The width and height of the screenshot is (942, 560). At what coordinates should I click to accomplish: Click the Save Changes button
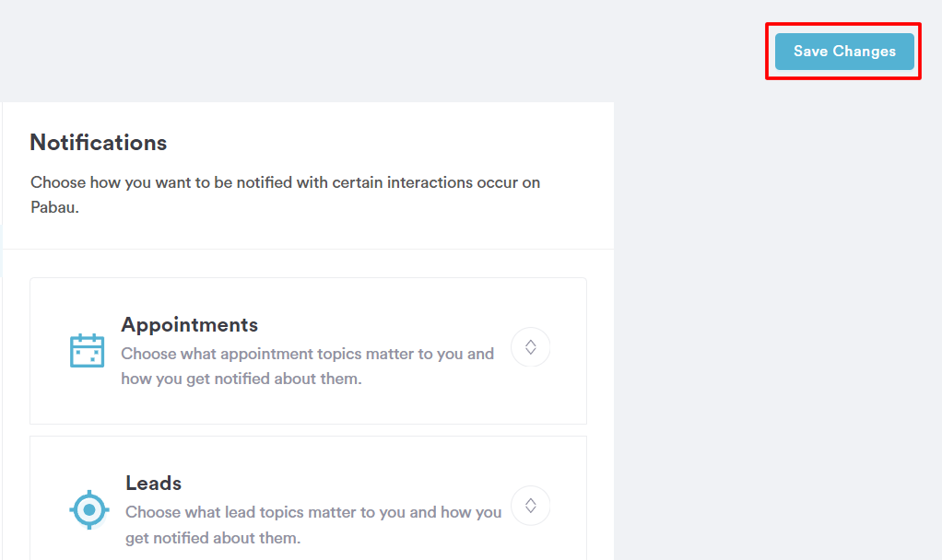coord(844,52)
